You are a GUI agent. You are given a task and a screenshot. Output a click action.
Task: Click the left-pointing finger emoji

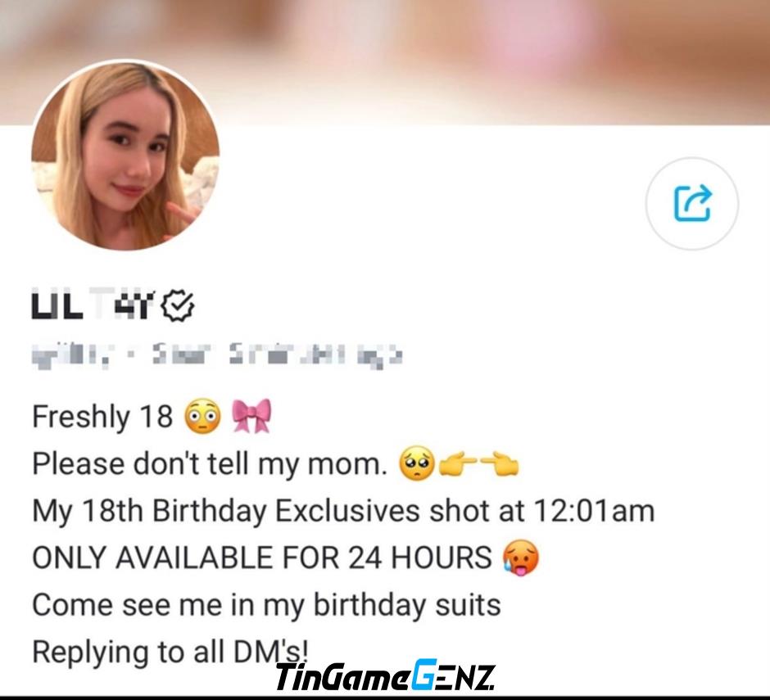click(x=499, y=463)
